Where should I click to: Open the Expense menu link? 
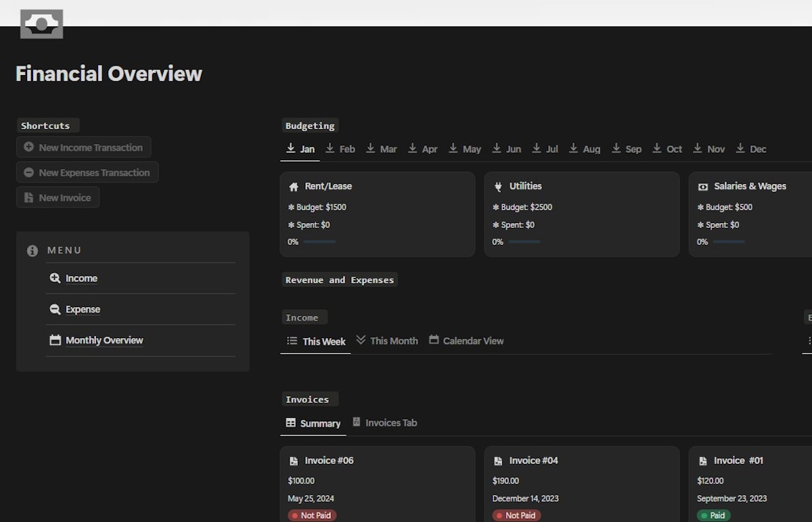(x=83, y=310)
